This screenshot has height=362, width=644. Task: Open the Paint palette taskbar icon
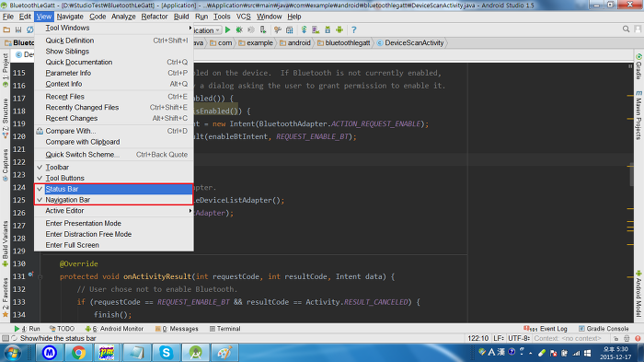(x=224, y=353)
